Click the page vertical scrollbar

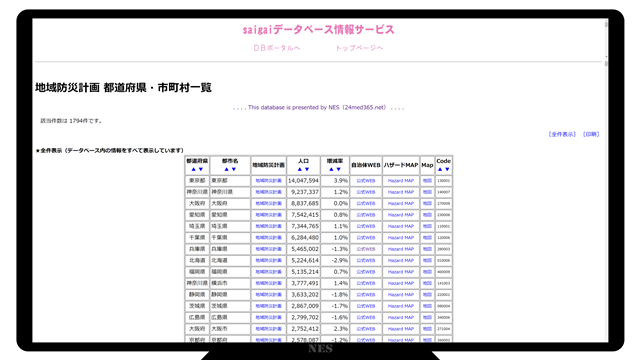[606, 180]
